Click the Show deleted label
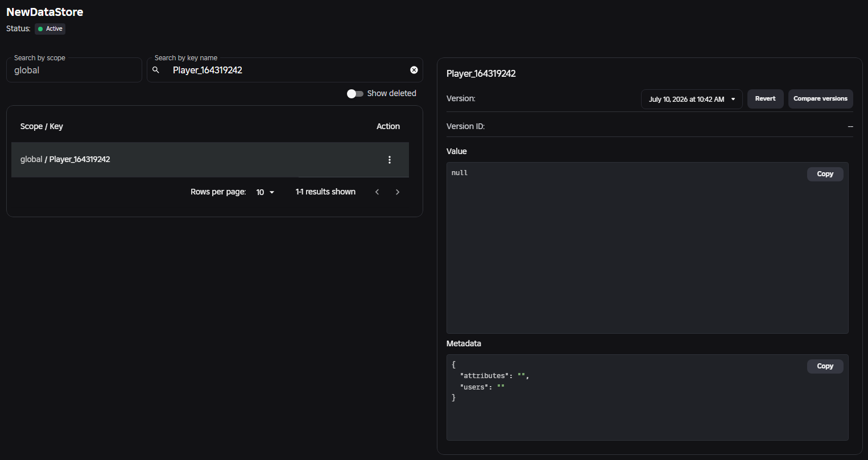Screen dimensions: 868x460 click(391, 94)
